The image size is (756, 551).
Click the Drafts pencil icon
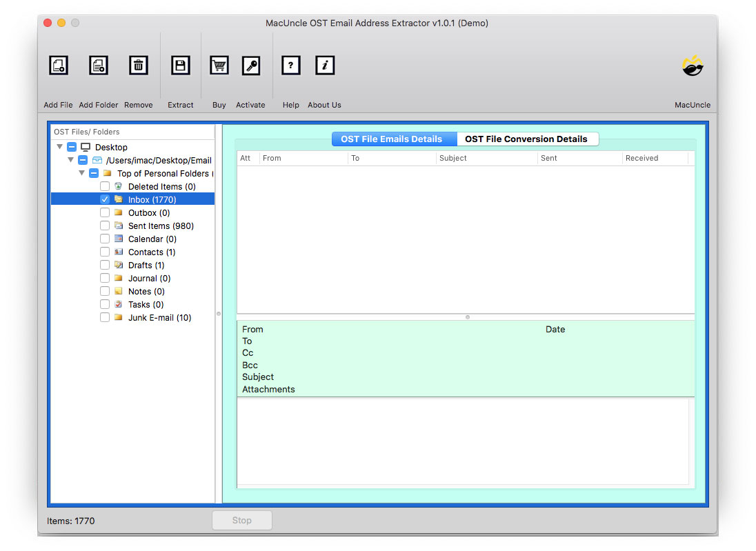click(x=118, y=265)
